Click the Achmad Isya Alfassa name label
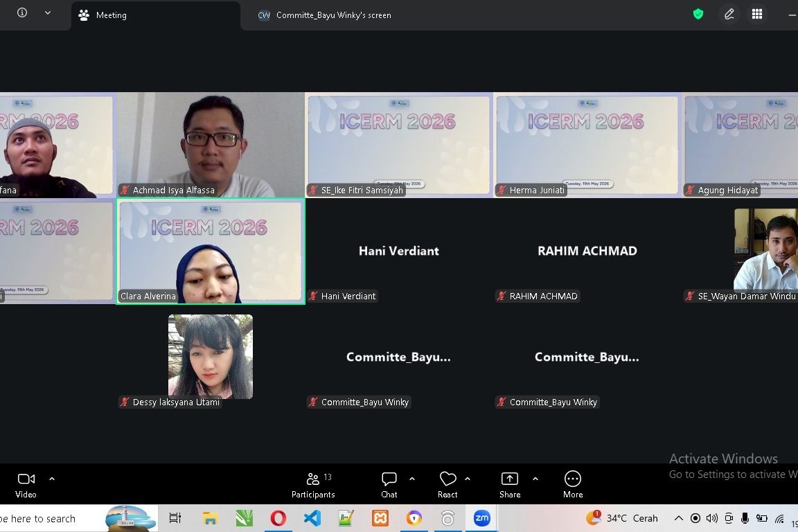798x532 pixels. pos(174,190)
